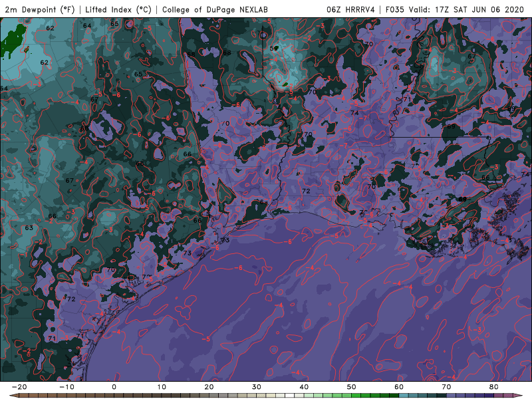Click the "2m Dewpoint (°F)" title text
This screenshot has width=532, height=399.
point(40,9)
